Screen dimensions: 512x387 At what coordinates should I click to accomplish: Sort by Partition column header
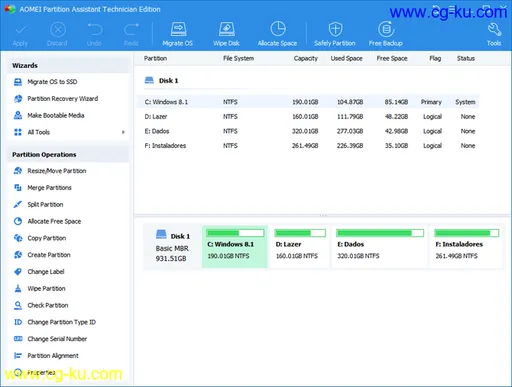pos(155,58)
